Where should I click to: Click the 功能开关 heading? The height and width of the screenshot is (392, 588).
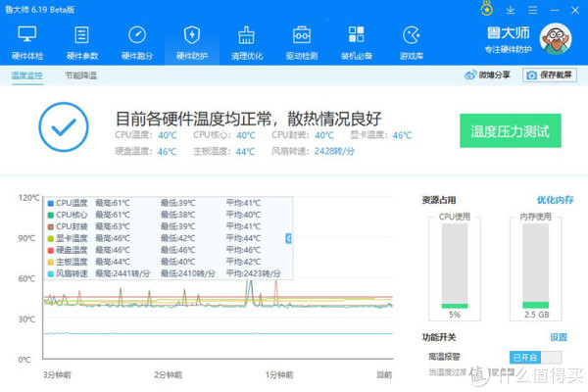pos(439,337)
